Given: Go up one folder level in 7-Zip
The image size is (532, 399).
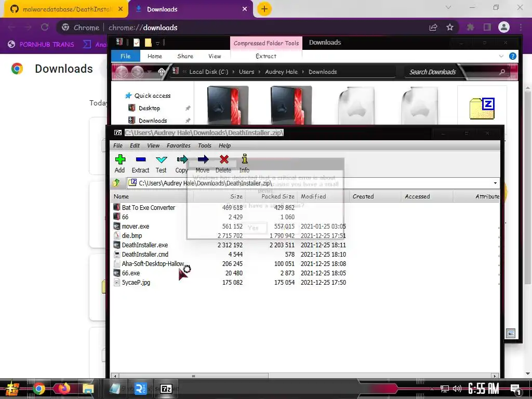Looking at the screenshot, I should pos(116,183).
